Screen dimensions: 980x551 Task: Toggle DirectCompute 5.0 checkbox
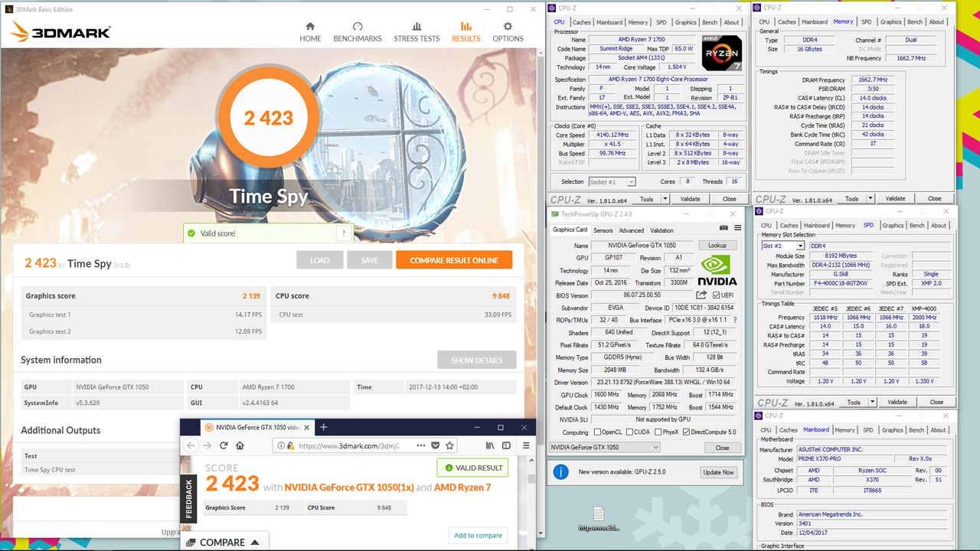point(686,432)
